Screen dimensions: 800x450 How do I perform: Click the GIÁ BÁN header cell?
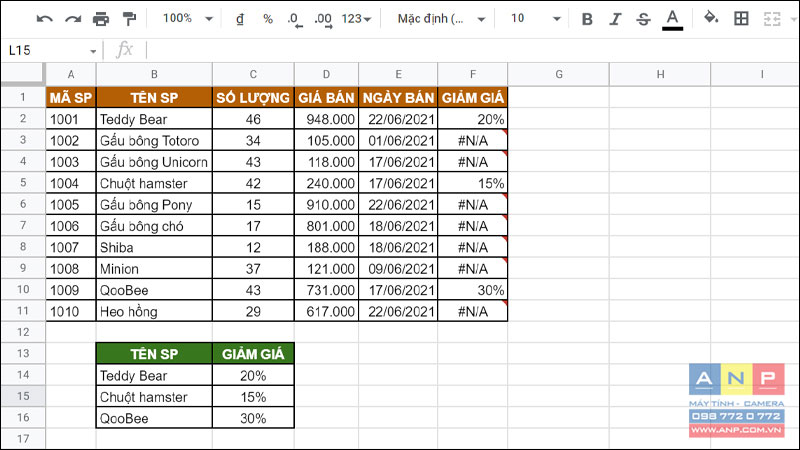pyautogui.click(x=326, y=97)
